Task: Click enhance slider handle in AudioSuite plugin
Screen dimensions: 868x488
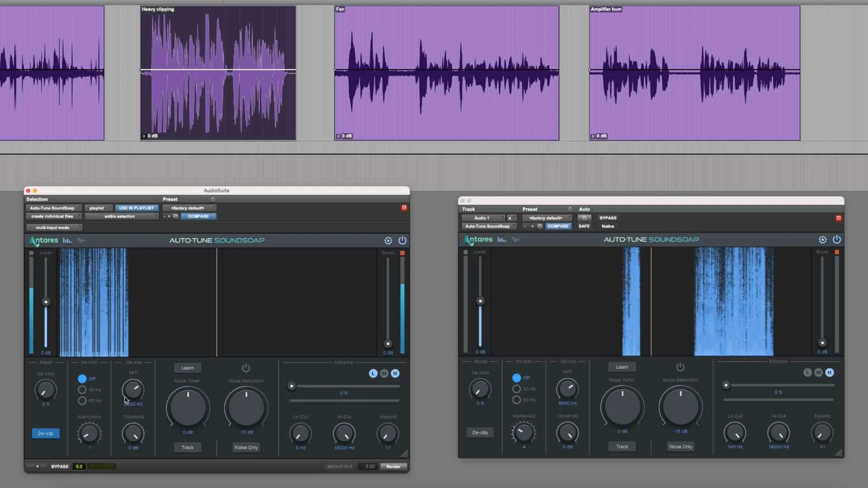Action: click(292, 386)
